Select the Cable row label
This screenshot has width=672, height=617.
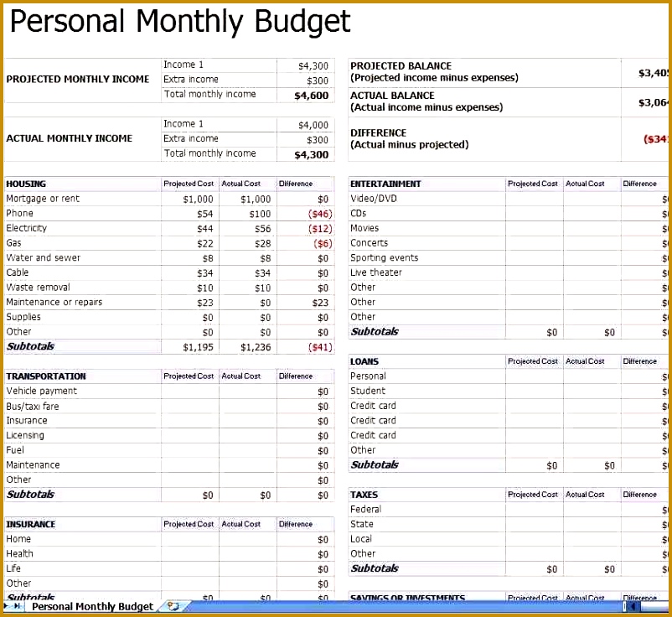click(x=17, y=272)
